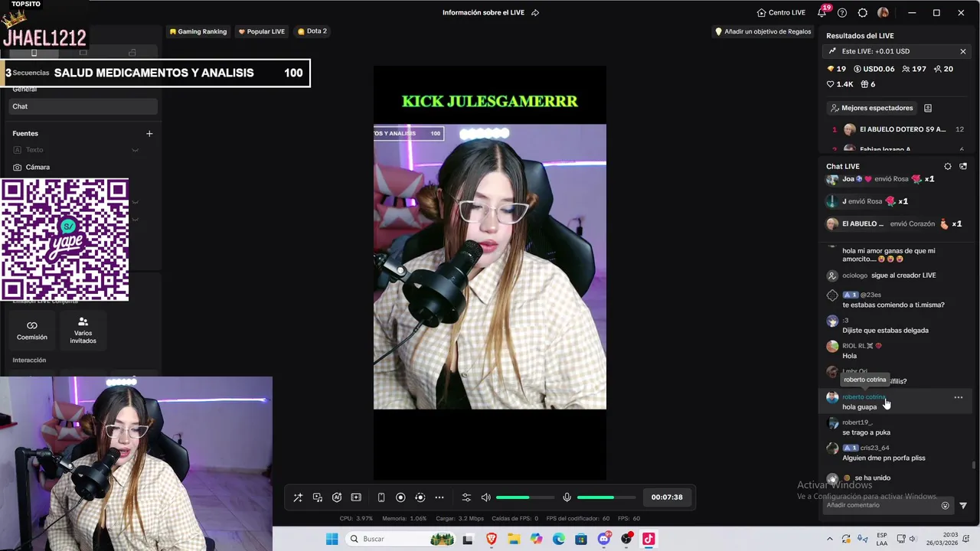Open the magic wand effects tool
Image resolution: width=980 pixels, height=551 pixels.
298,497
